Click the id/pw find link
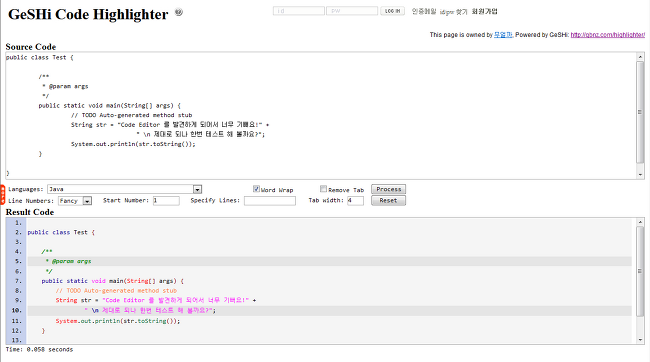Screen dimensions: 650x362 (454, 12)
